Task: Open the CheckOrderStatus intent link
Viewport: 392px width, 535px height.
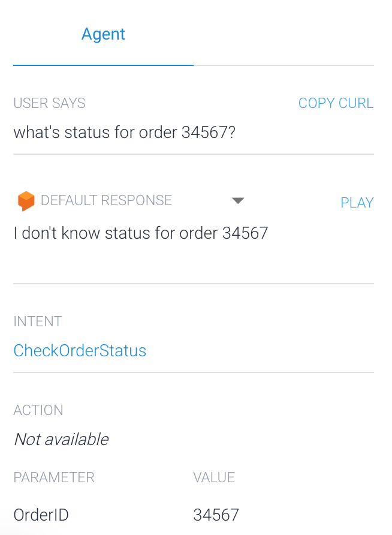Action: pos(80,350)
